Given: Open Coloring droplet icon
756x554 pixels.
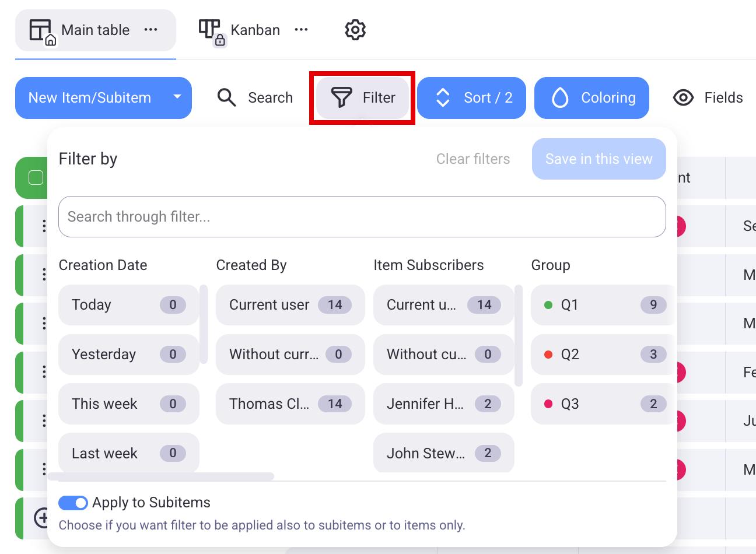Looking at the screenshot, I should click(x=560, y=97).
